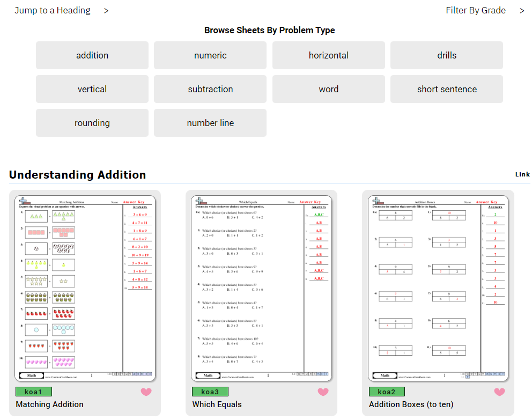Click the Link beside Understanding Addition
Screen dimensions: 532x420
[522, 174]
